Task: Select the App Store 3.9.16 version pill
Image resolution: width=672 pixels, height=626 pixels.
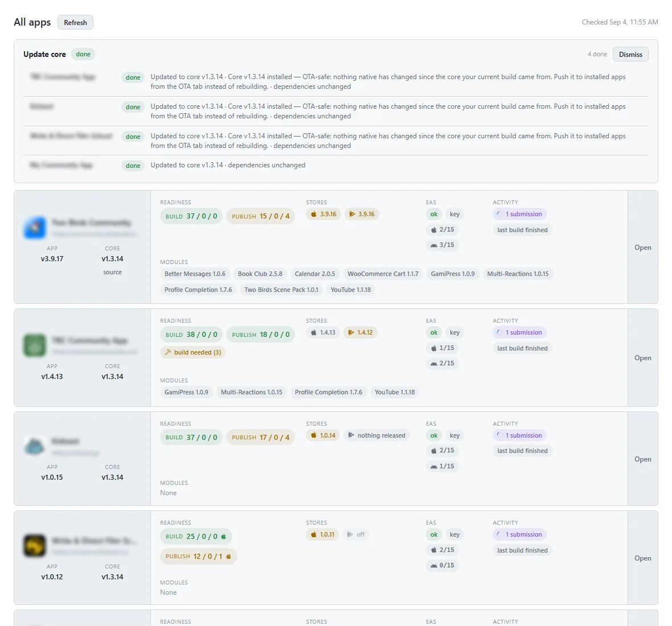Action: click(x=323, y=214)
